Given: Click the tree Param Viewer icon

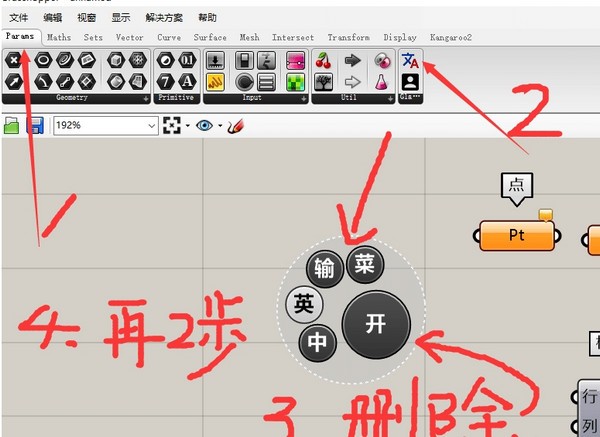Looking at the screenshot, I should coord(323,82).
